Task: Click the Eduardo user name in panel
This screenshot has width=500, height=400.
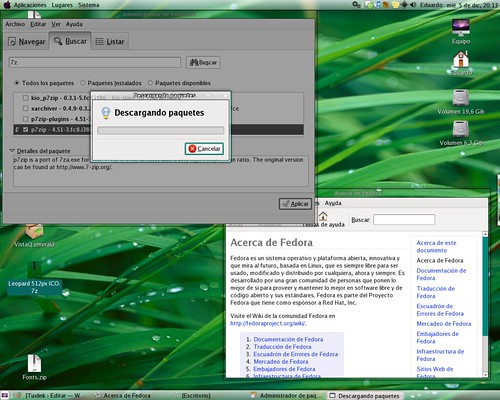Action: click(431, 5)
